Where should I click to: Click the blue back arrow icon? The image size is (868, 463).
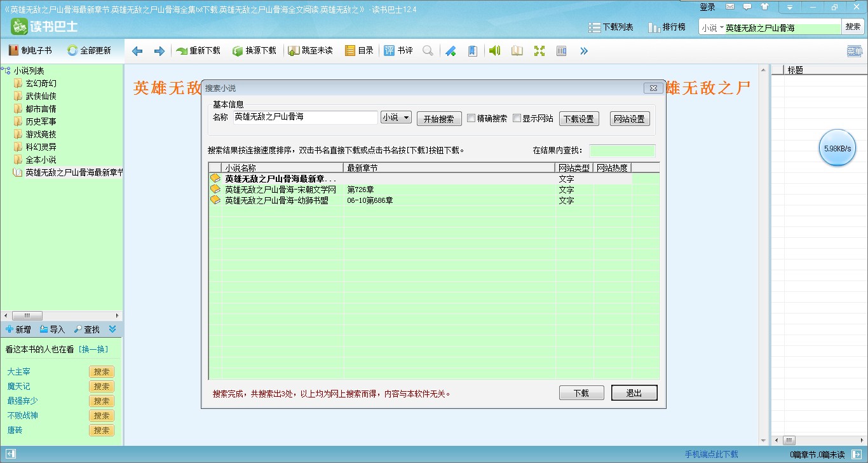click(x=137, y=51)
